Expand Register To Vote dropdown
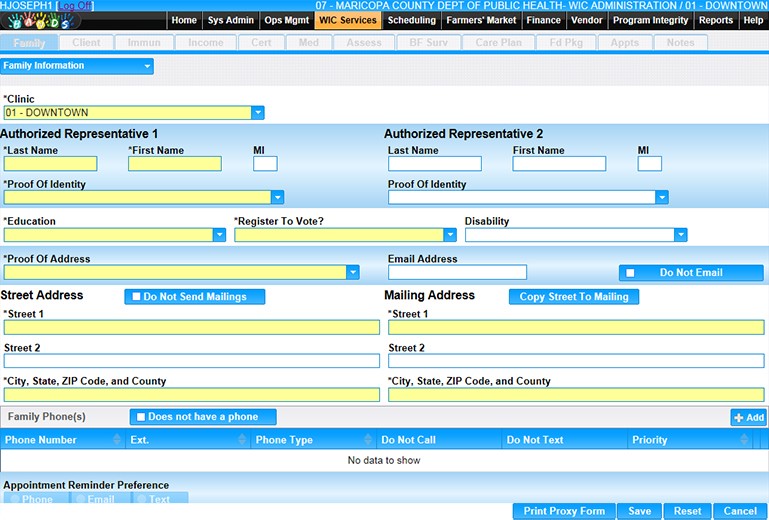 point(450,235)
